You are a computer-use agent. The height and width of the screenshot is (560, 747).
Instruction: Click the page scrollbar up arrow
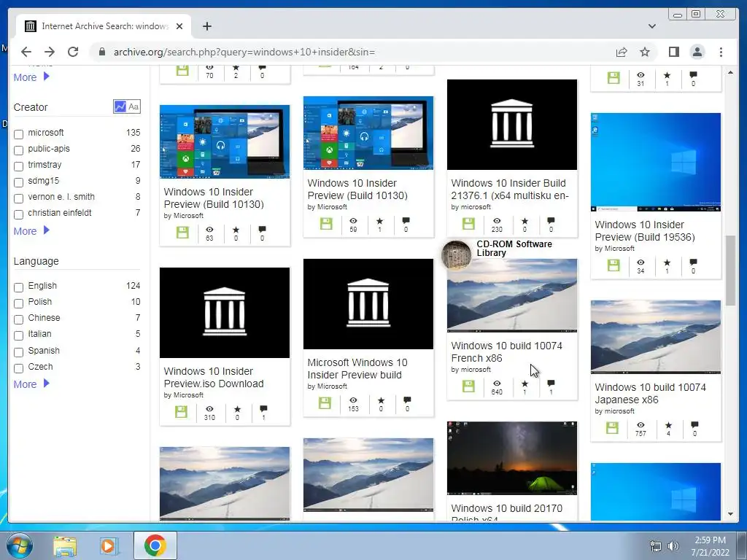730,72
